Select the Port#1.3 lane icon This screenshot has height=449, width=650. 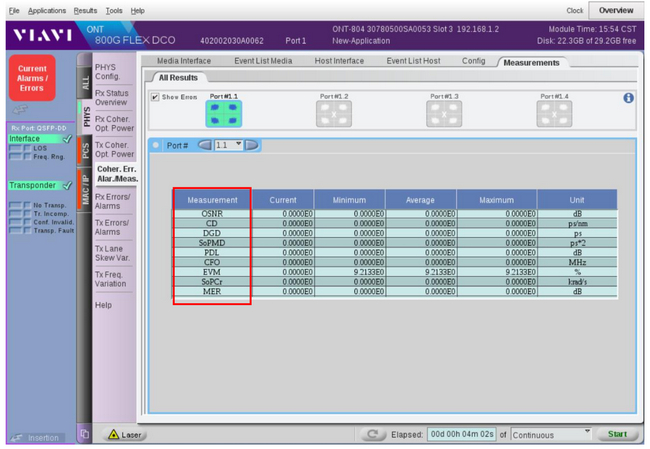pyautogui.click(x=444, y=113)
